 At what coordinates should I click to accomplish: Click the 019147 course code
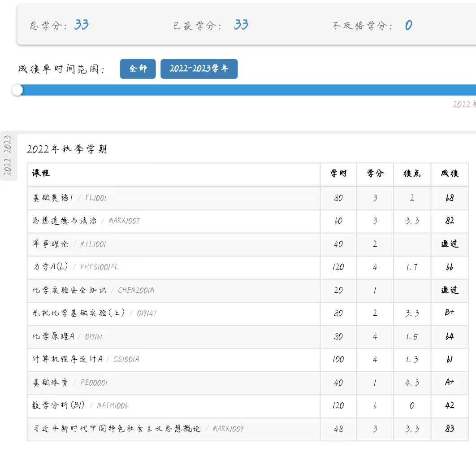coord(147,313)
